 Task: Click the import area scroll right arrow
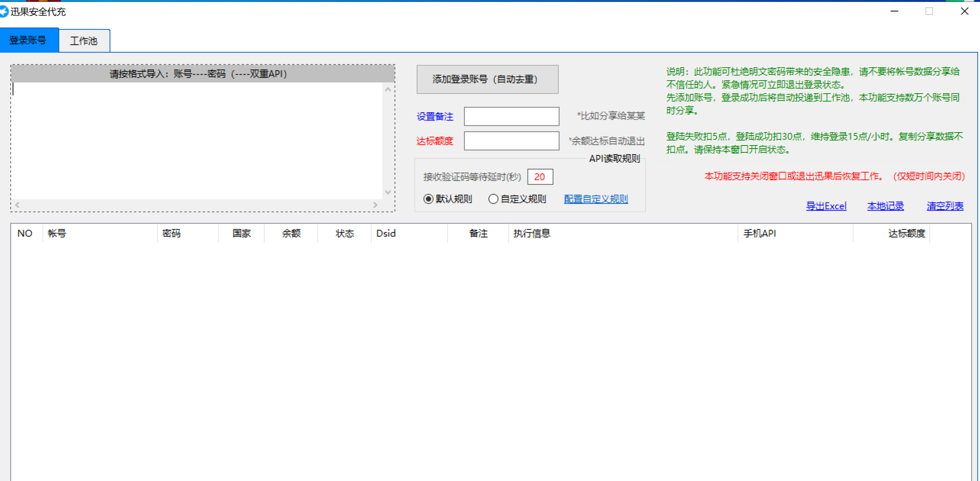pos(376,205)
